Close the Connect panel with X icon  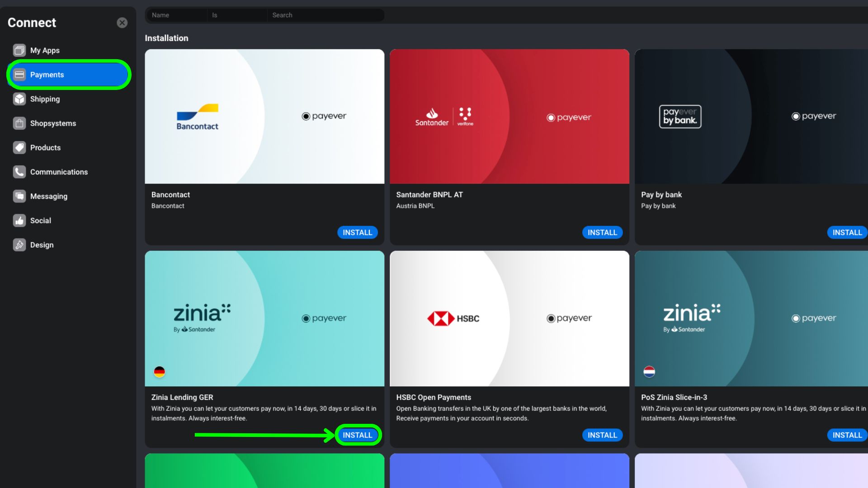point(122,23)
